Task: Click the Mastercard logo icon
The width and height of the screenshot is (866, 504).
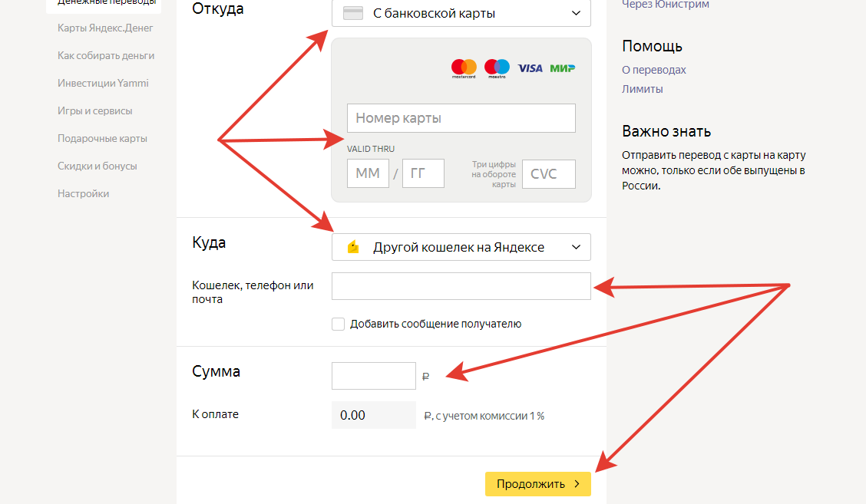Action: click(x=464, y=68)
